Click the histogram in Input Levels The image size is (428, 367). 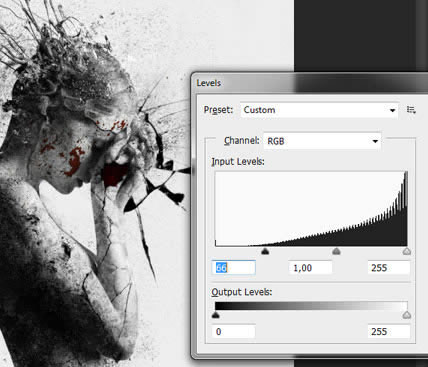(311, 209)
